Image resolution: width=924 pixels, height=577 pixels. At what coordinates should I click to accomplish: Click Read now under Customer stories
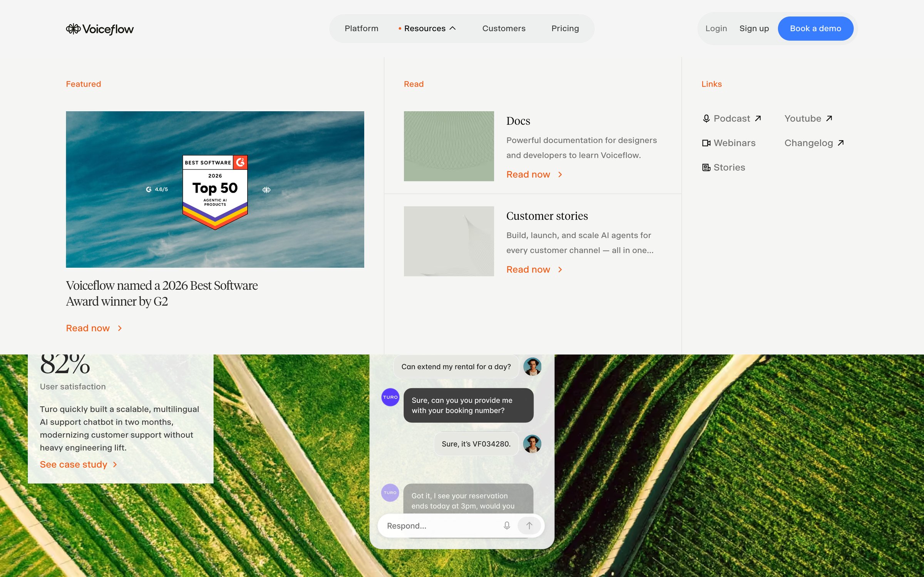[x=528, y=270]
